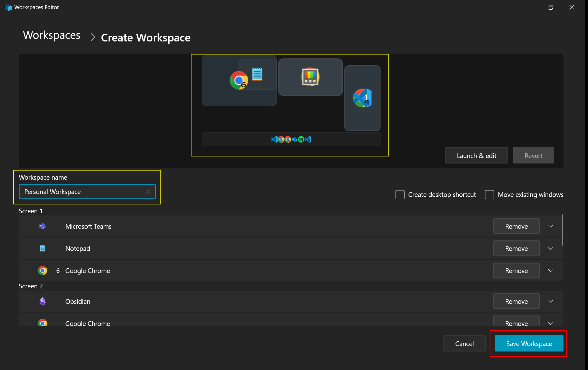This screenshot has height=370, width=588.
Task: Clear the workspace name with the X
Action: click(x=148, y=191)
